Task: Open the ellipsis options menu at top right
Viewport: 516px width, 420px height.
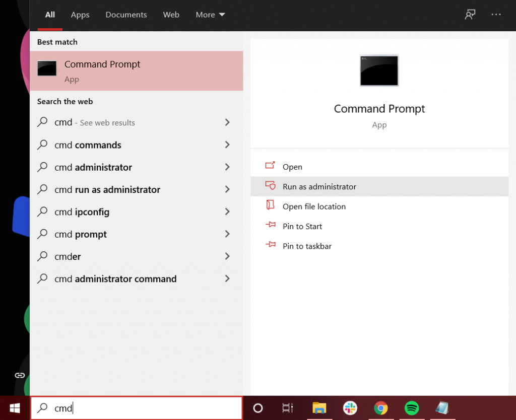Action: point(496,15)
